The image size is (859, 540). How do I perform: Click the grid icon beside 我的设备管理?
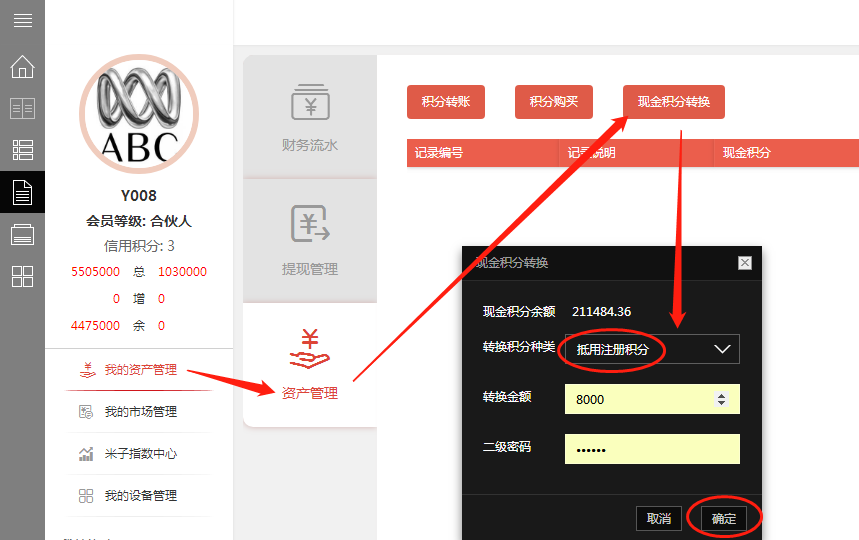[86, 496]
